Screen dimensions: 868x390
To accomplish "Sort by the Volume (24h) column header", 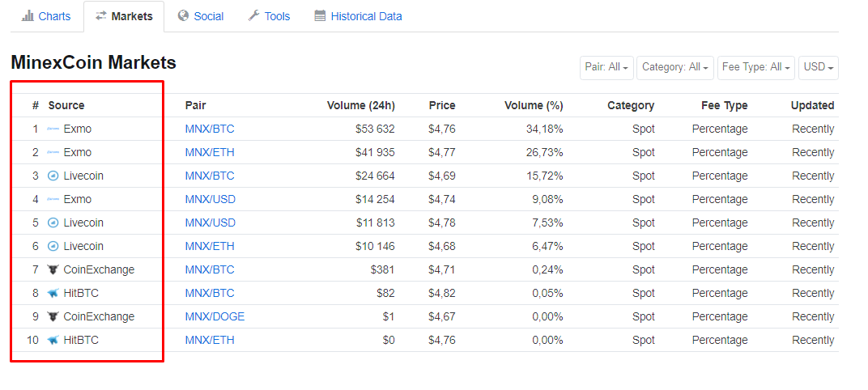I will tap(360, 105).
